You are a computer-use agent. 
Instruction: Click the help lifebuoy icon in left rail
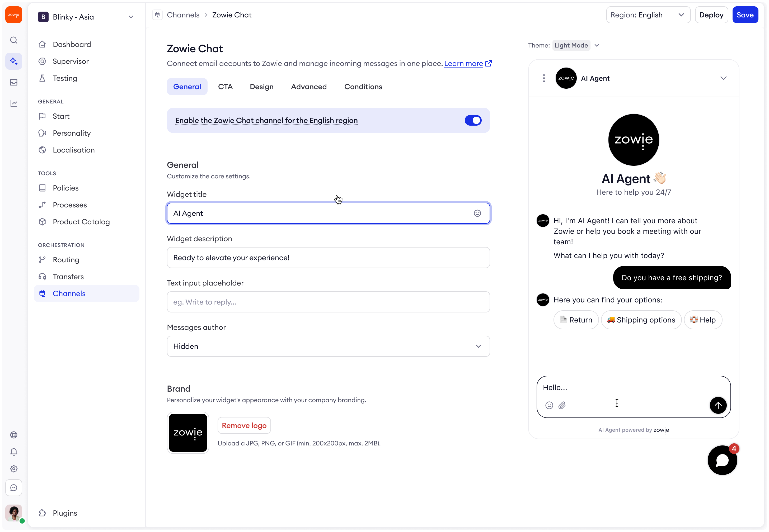pyautogui.click(x=14, y=435)
